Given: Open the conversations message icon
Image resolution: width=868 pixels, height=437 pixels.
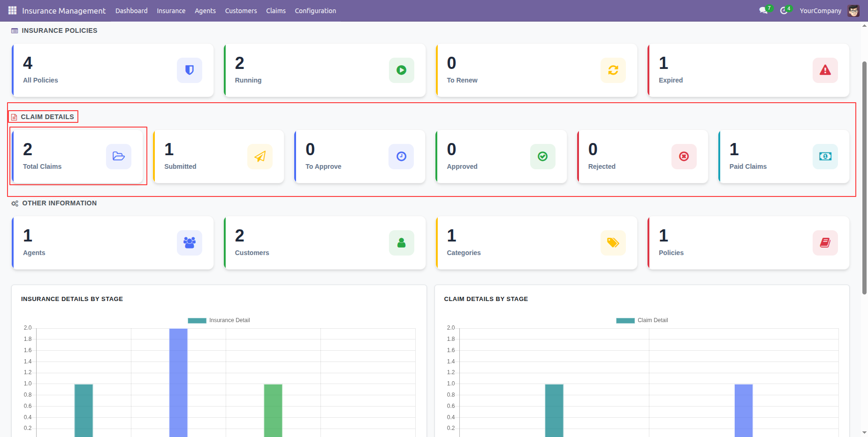Looking at the screenshot, I should coord(764,10).
